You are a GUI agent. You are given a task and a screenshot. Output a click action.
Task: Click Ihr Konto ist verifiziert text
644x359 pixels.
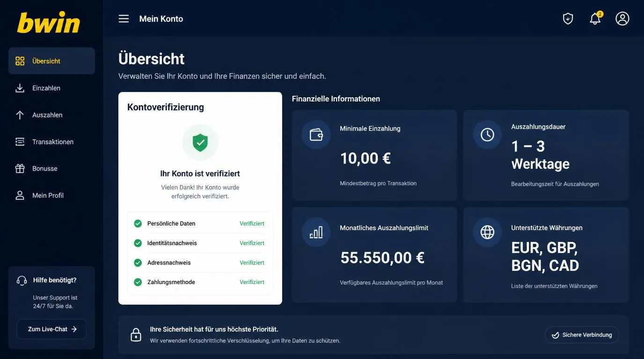click(x=200, y=173)
